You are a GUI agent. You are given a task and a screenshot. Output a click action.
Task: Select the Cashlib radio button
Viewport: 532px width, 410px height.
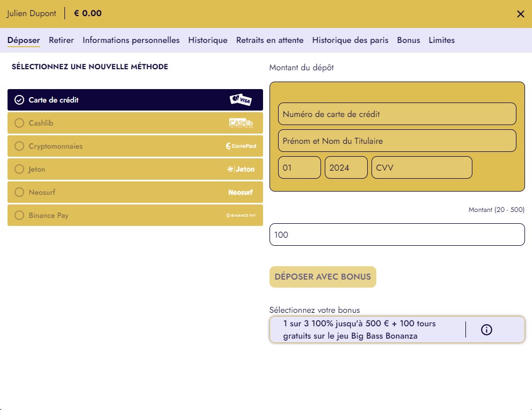click(x=19, y=123)
